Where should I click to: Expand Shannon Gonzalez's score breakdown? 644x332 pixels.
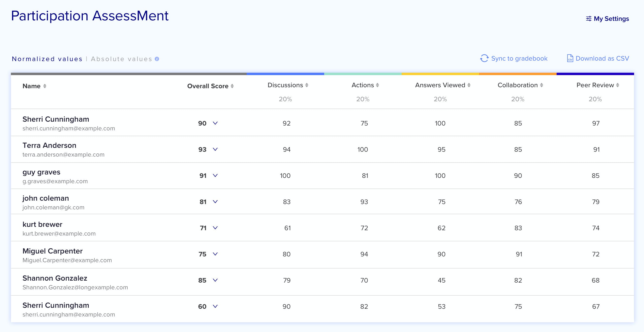point(215,280)
